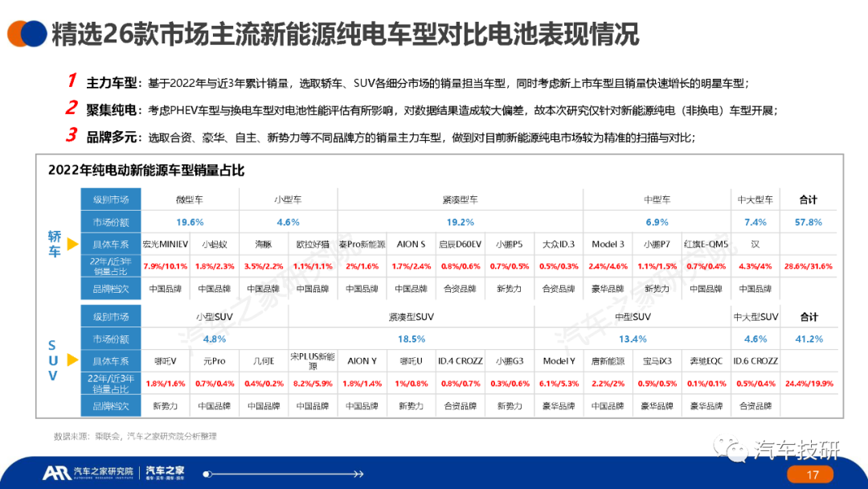Click the 奔驰EQC model cell
This screenshot has width=868, height=489.
coord(706,361)
